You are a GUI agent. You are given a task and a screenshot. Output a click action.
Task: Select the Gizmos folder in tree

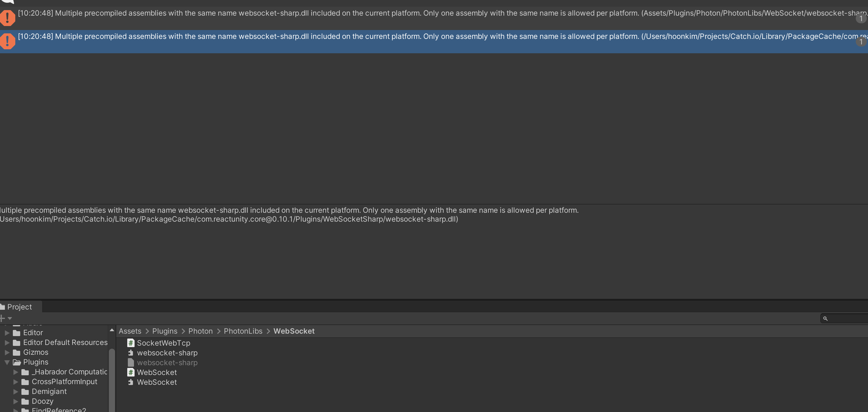(35, 352)
